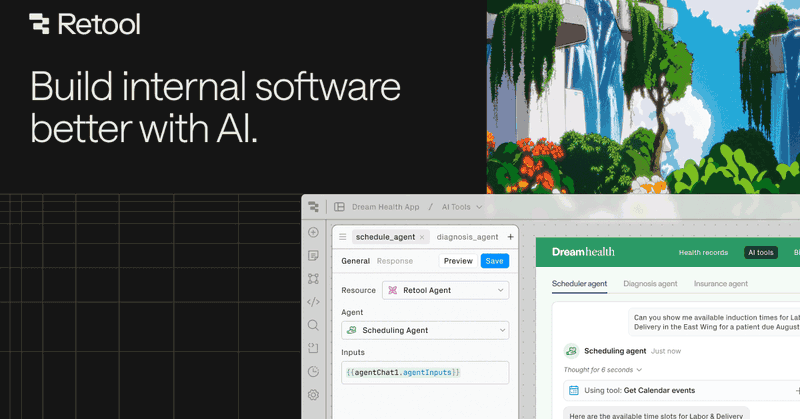
Task: Click the 'Just now' timestamp
Action: 666,351
